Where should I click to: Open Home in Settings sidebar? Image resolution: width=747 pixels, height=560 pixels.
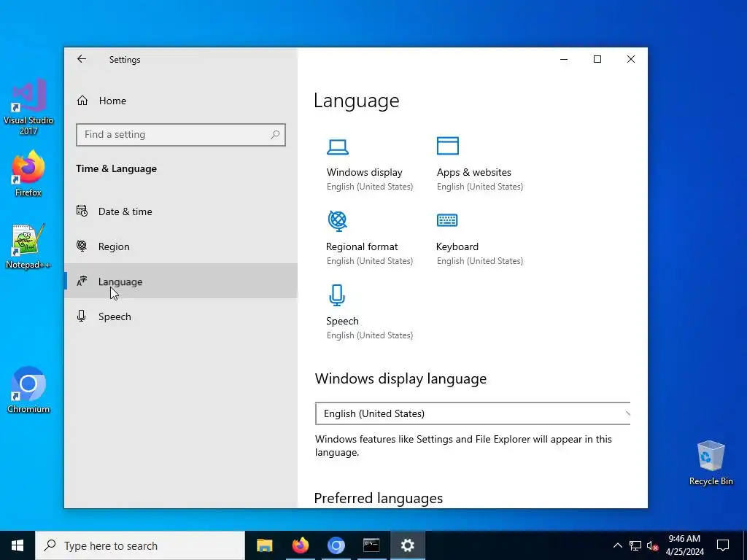point(181,101)
